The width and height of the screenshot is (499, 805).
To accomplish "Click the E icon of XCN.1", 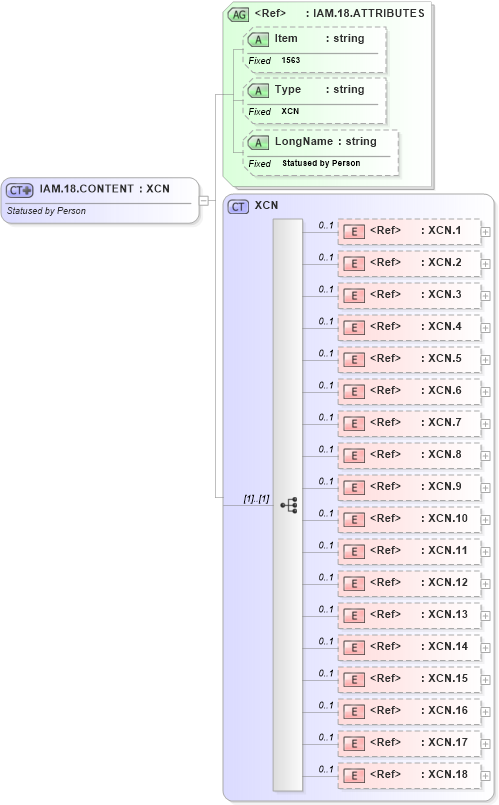I will 354,232.
